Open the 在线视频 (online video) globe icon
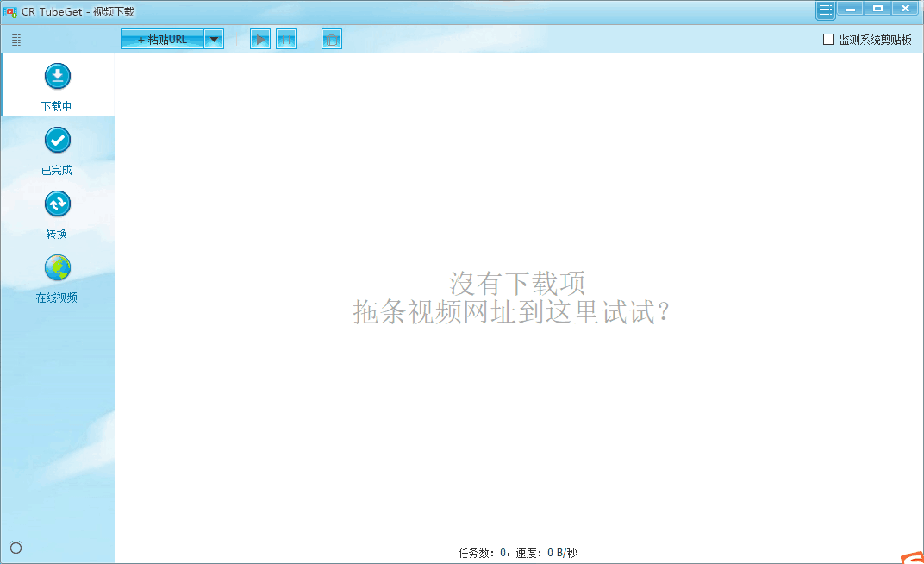The height and width of the screenshot is (564, 924). pos(57,267)
